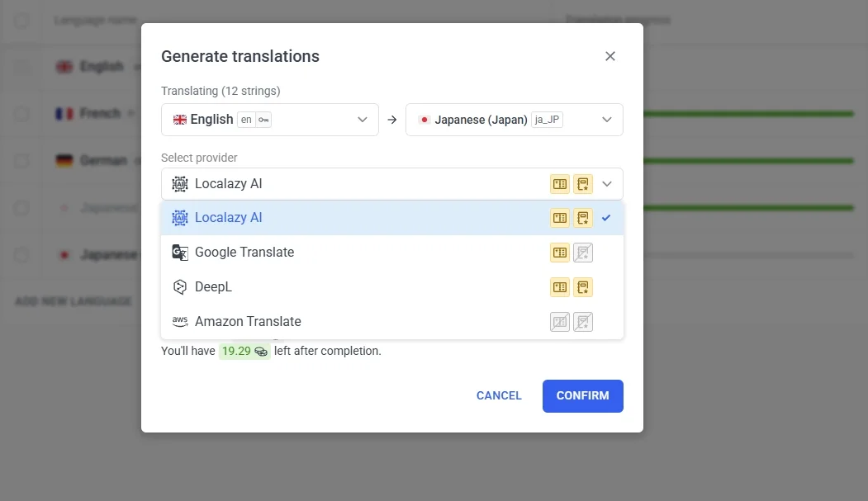Choose Localazy AI in provider list

tap(392, 218)
